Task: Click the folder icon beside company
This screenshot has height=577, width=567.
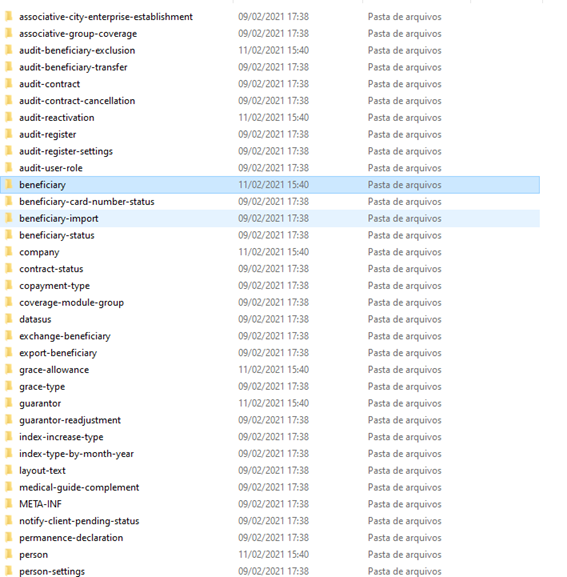Action: coord(9,252)
